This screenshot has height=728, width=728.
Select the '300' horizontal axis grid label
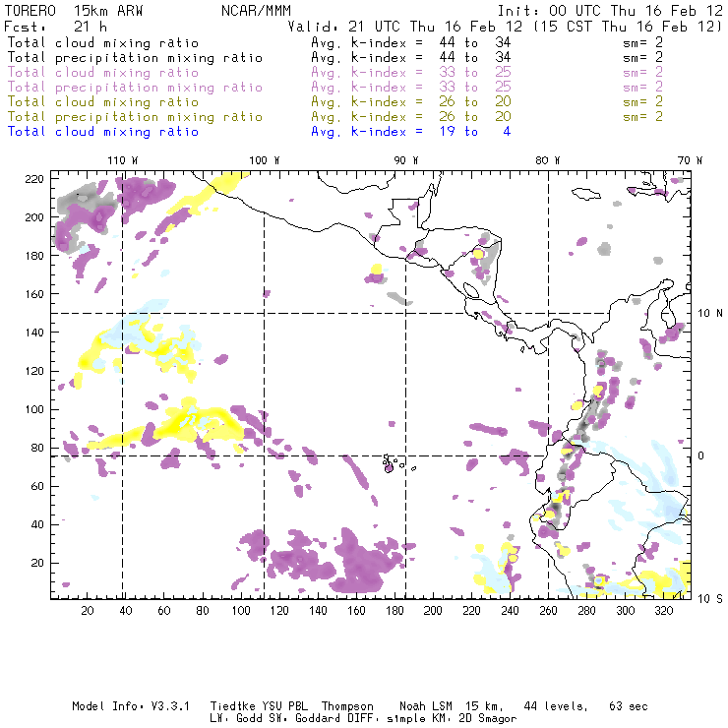tap(626, 611)
